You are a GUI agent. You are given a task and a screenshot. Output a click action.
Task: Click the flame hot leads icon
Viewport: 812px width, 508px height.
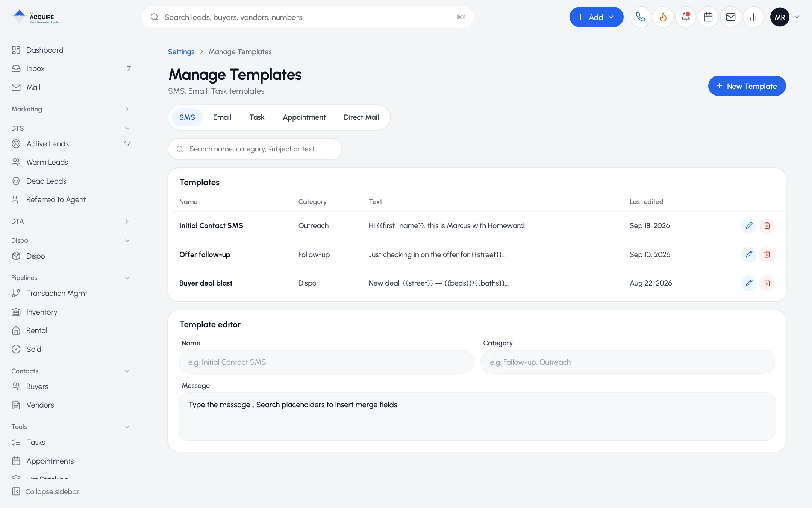pyautogui.click(x=663, y=17)
